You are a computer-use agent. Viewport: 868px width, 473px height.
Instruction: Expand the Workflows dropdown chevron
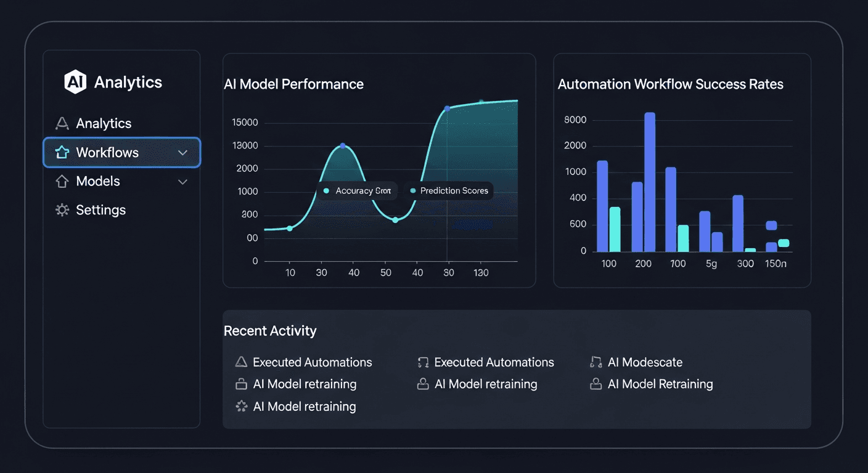182,152
